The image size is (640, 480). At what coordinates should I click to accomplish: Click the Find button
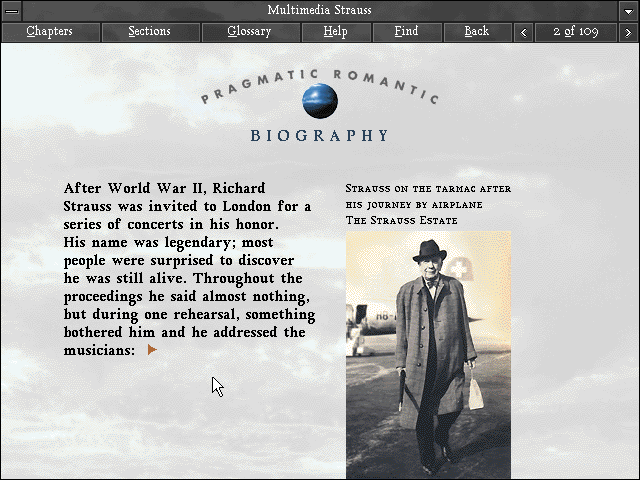click(407, 32)
